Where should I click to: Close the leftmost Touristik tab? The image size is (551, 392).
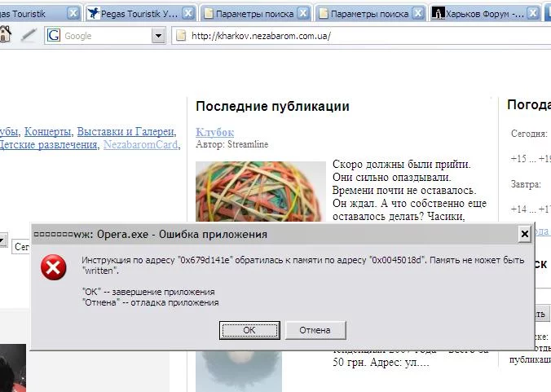point(73,13)
